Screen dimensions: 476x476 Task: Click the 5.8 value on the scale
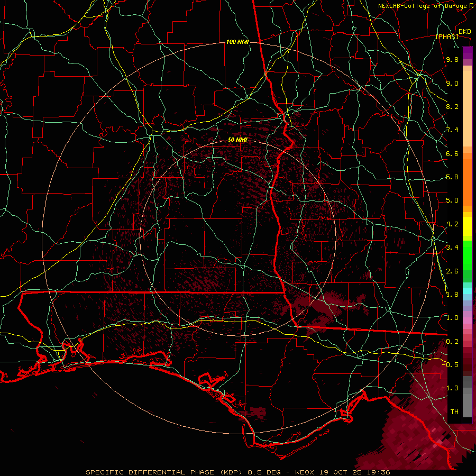pos(452,177)
